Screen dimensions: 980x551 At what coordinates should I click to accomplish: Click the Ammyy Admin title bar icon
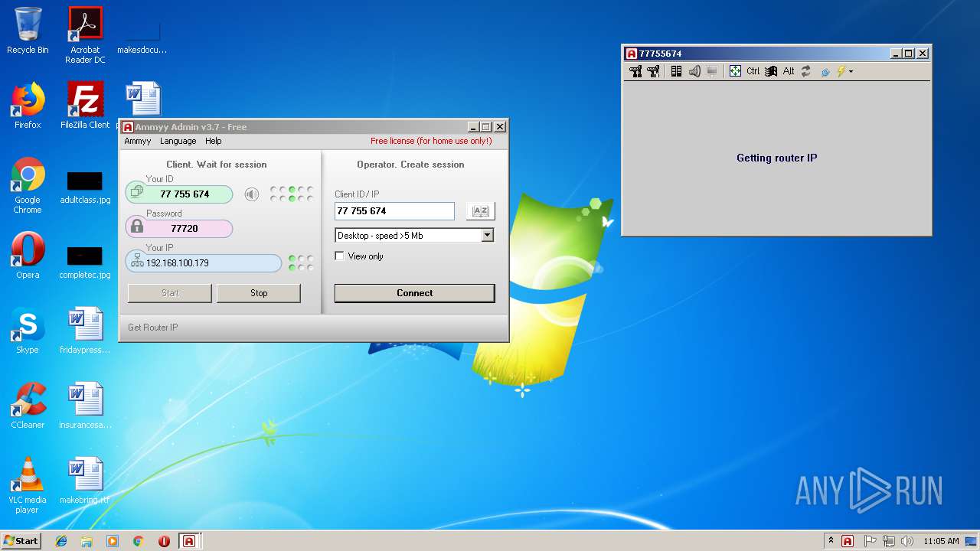tap(128, 127)
